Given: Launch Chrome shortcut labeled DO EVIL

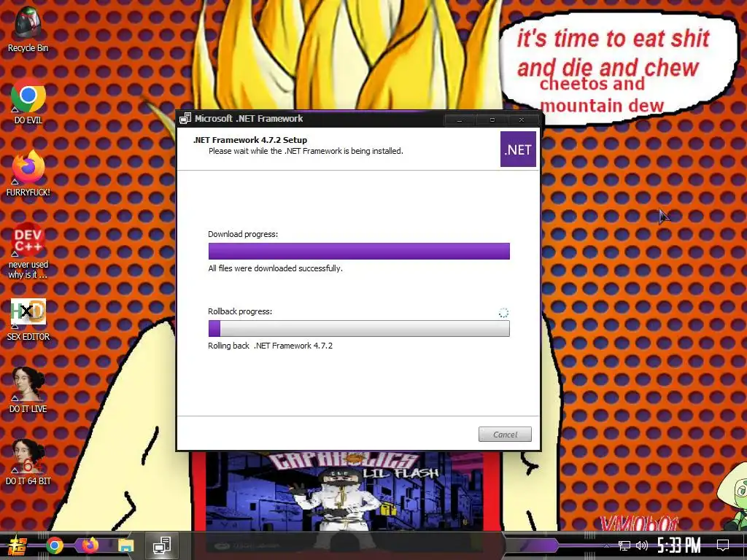Looking at the screenshot, I should [x=28, y=102].
